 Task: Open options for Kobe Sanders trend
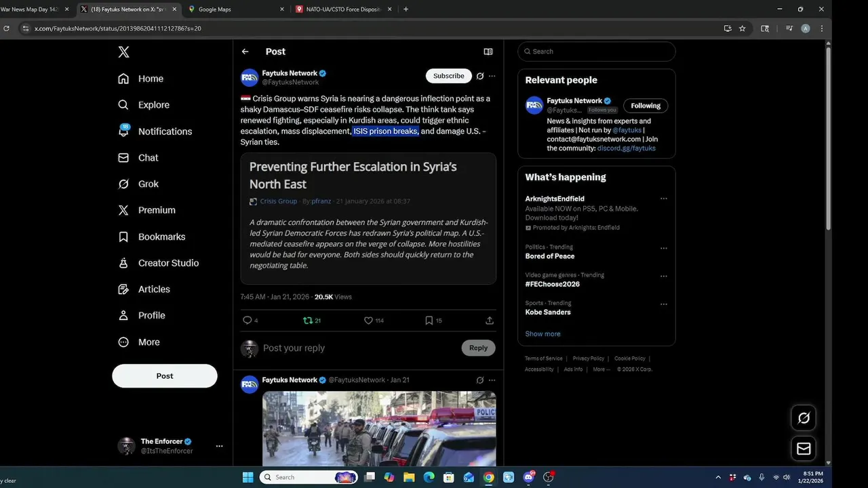coord(664,304)
